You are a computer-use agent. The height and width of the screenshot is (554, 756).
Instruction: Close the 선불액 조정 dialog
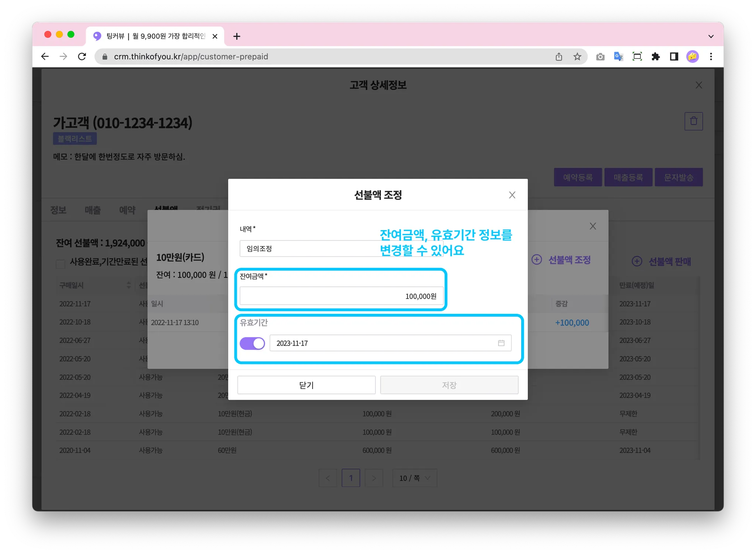(x=512, y=195)
